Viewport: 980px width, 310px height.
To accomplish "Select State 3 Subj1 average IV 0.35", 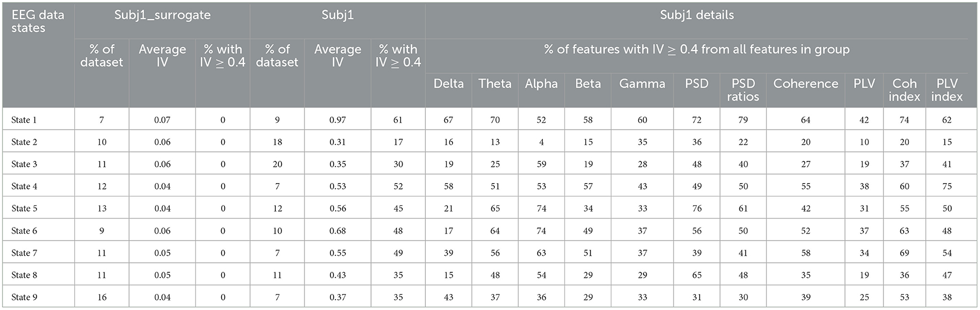I will tap(338, 164).
